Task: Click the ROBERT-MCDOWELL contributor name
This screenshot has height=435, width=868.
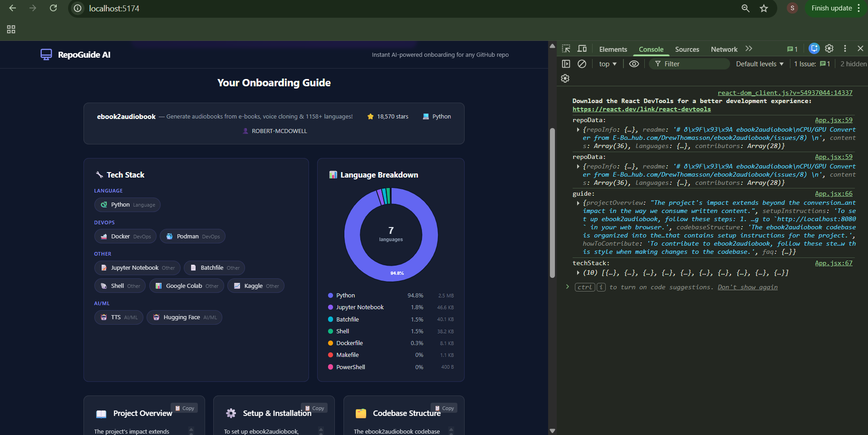Action: click(x=280, y=131)
